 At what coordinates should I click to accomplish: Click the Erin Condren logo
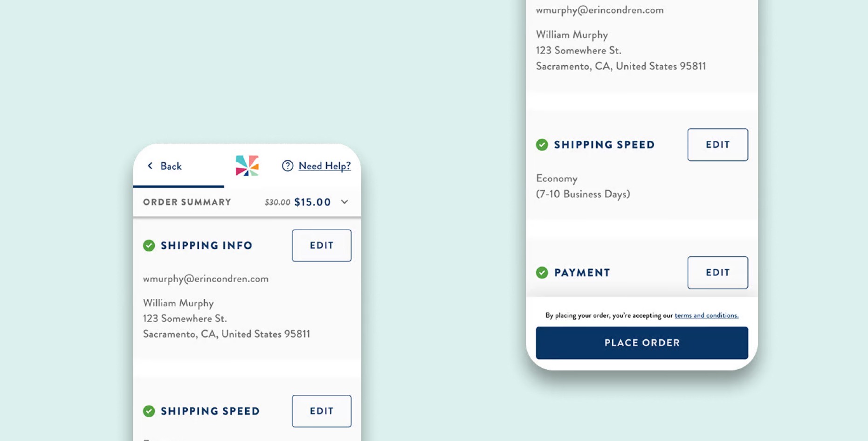[x=247, y=165]
